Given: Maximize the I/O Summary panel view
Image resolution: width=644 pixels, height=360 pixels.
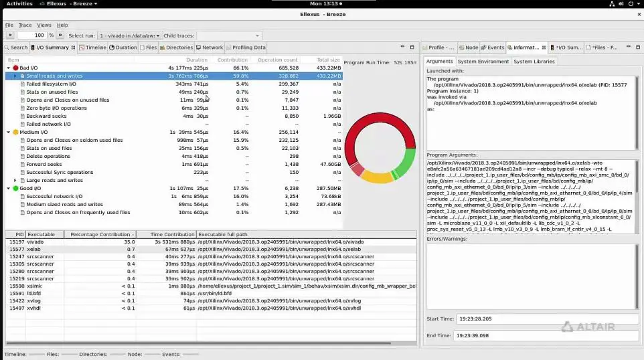Looking at the screenshot, I should (412, 48).
